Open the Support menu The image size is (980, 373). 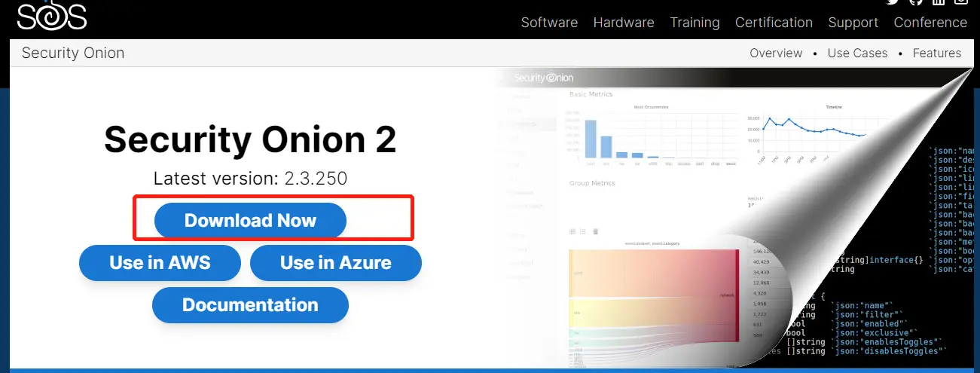853,23
